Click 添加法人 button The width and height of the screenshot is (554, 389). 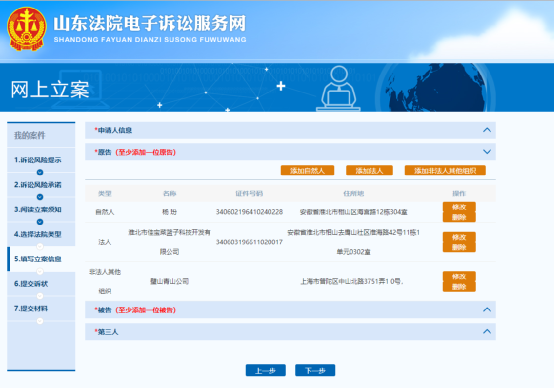coord(369,171)
